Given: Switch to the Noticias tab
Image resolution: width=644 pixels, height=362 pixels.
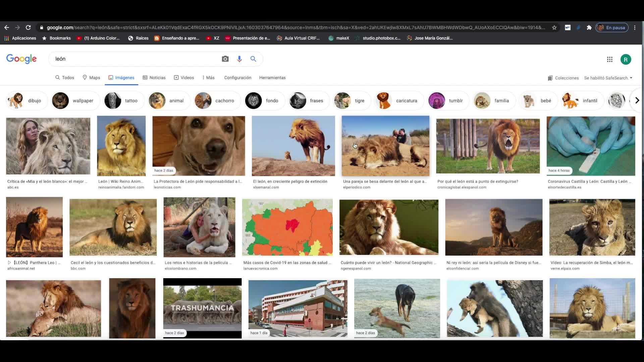Looking at the screenshot, I should (154, 77).
